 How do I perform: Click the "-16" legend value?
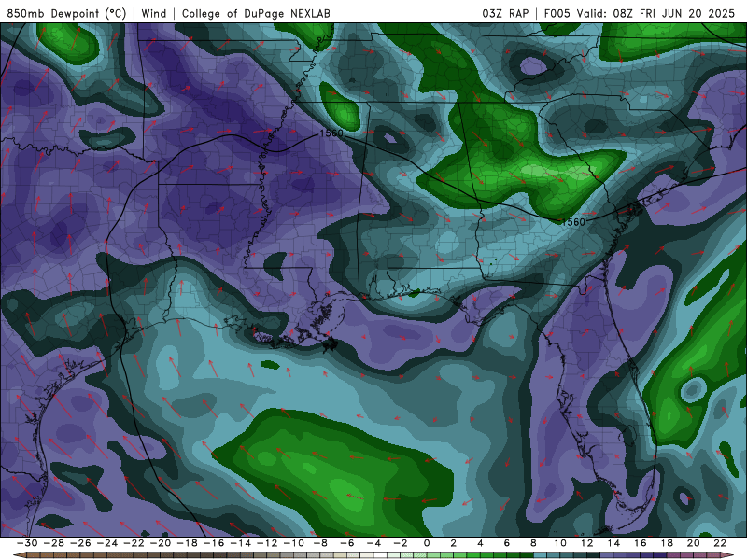pos(214,543)
